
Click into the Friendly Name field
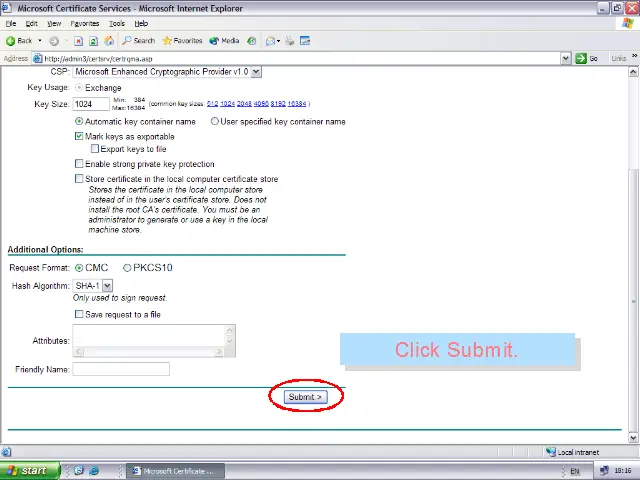(121, 369)
